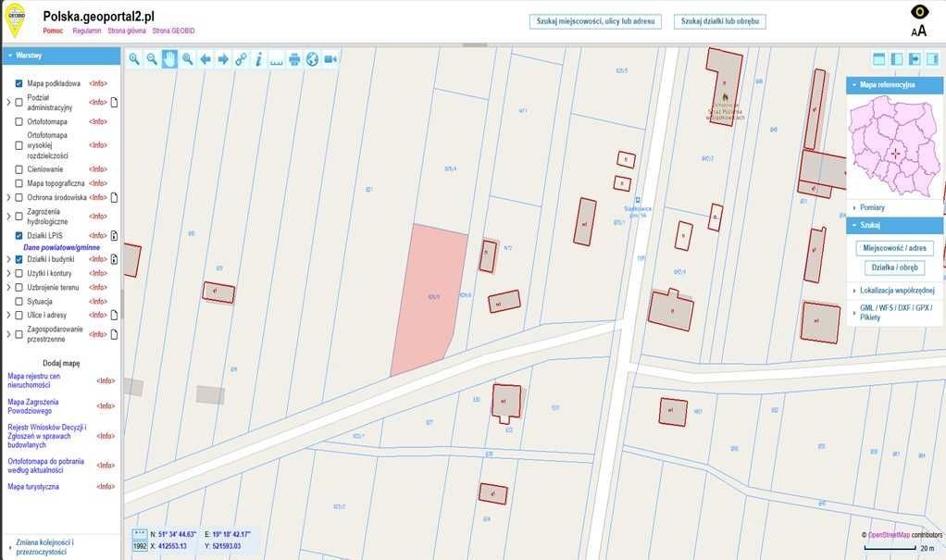The height and width of the screenshot is (560, 946).
Task: Expand the Podział administracyjny layer group
Action: pyautogui.click(x=8, y=103)
